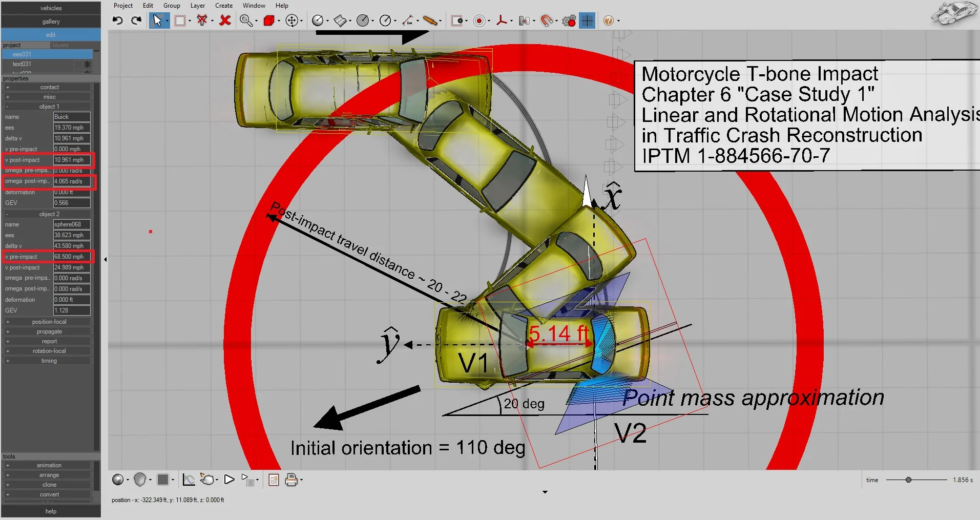Open the Edit menu
Image resolution: width=980 pixels, height=520 pixels.
click(x=148, y=6)
